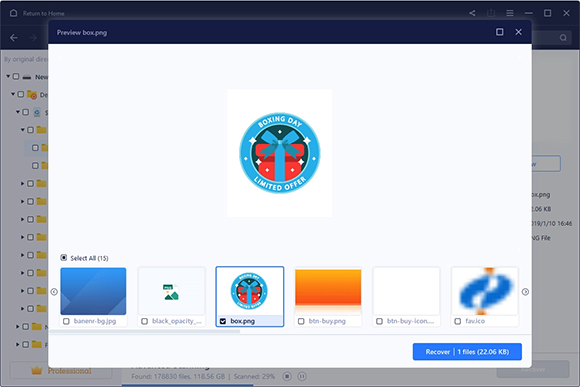Close the Preview box.png dialog
The height and width of the screenshot is (387, 580).
[x=519, y=32]
